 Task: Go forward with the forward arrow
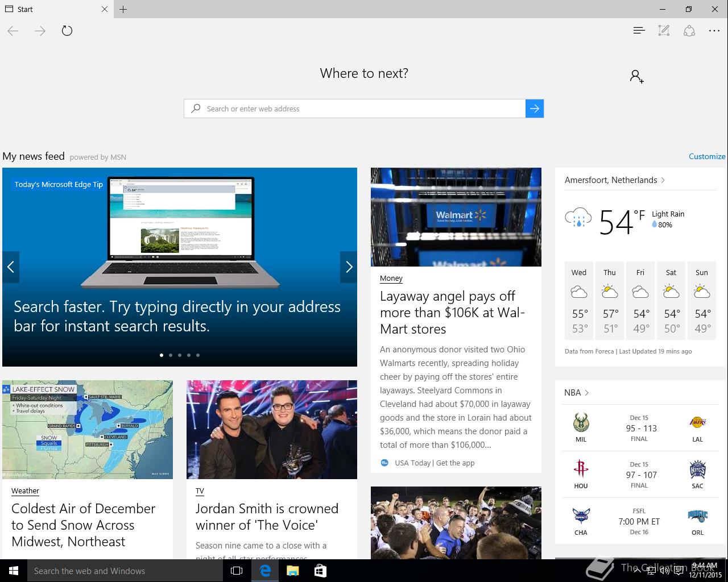(40, 31)
